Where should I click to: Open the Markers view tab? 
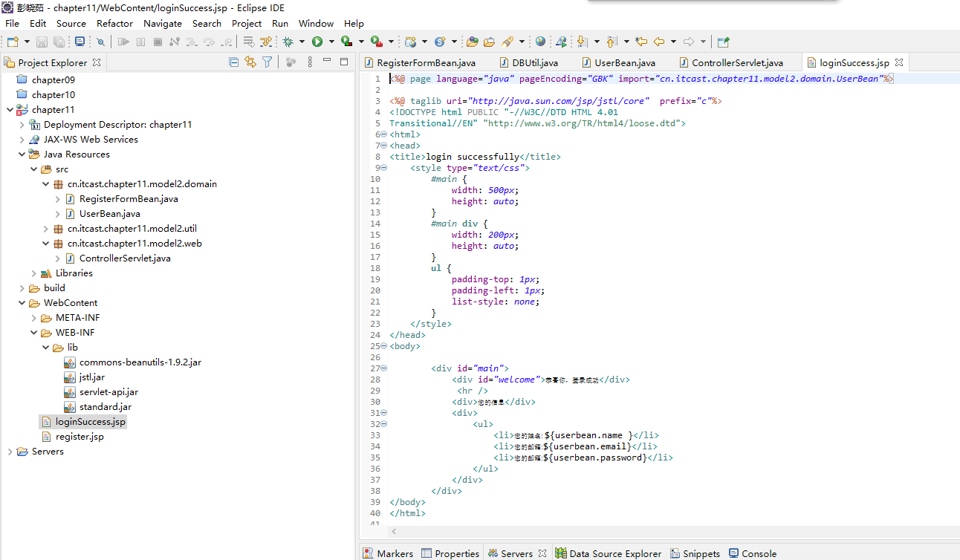pos(388,553)
